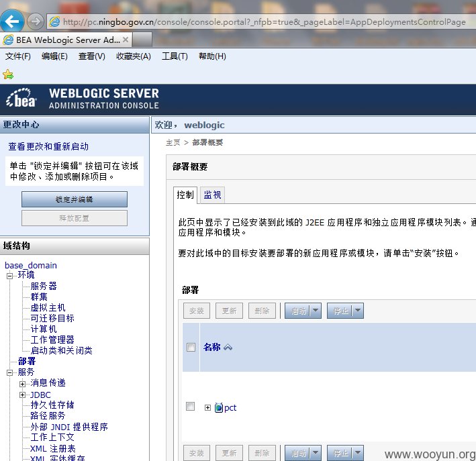476x461 pixels.
Task: Sort deployments by 名称 column arrow
Action: [x=228, y=347]
